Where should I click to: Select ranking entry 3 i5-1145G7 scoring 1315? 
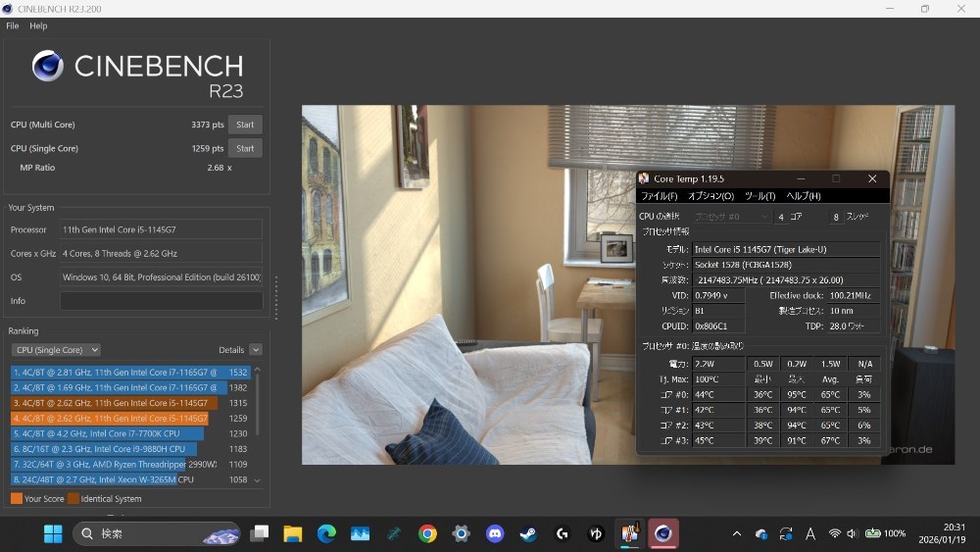click(130, 403)
